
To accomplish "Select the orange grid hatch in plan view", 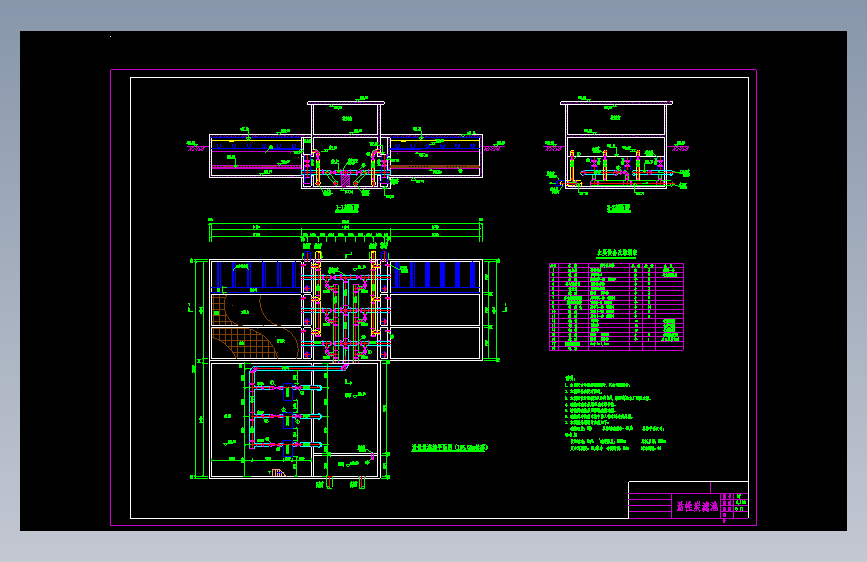I will pyautogui.click(x=246, y=343).
